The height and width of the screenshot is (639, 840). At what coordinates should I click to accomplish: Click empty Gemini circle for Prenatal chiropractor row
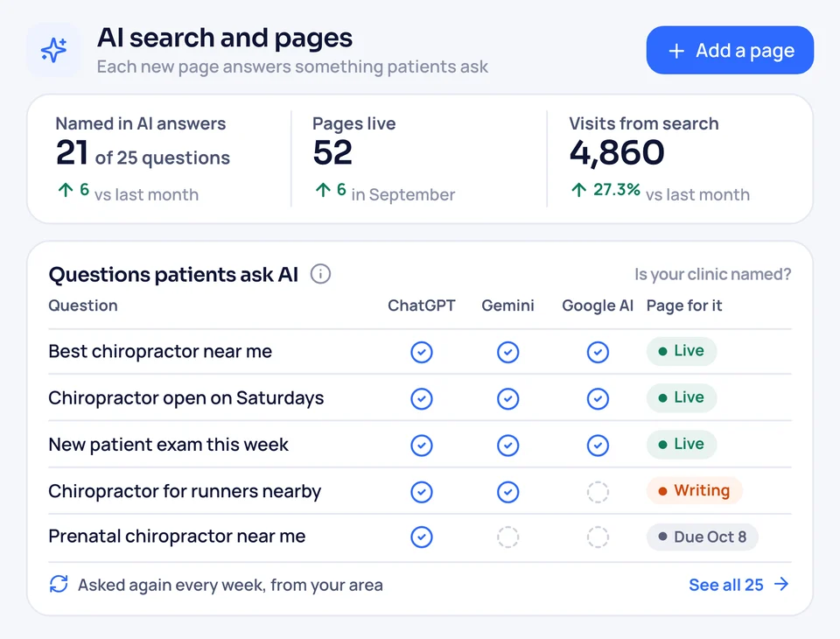click(507, 537)
